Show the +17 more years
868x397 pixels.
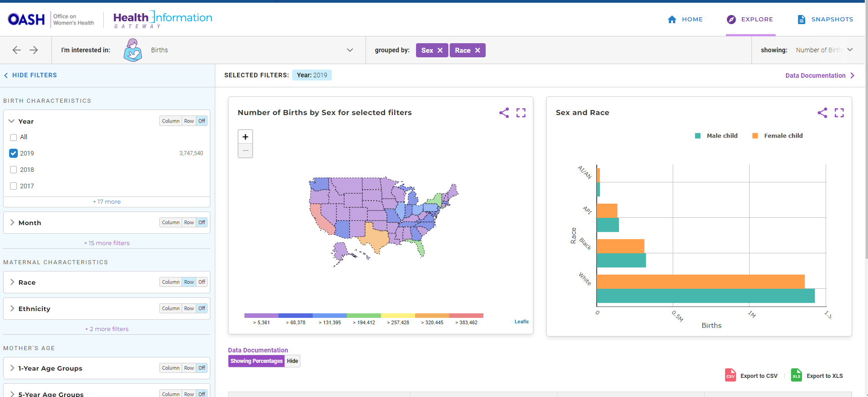pyautogui.click(x=107, y=201)
